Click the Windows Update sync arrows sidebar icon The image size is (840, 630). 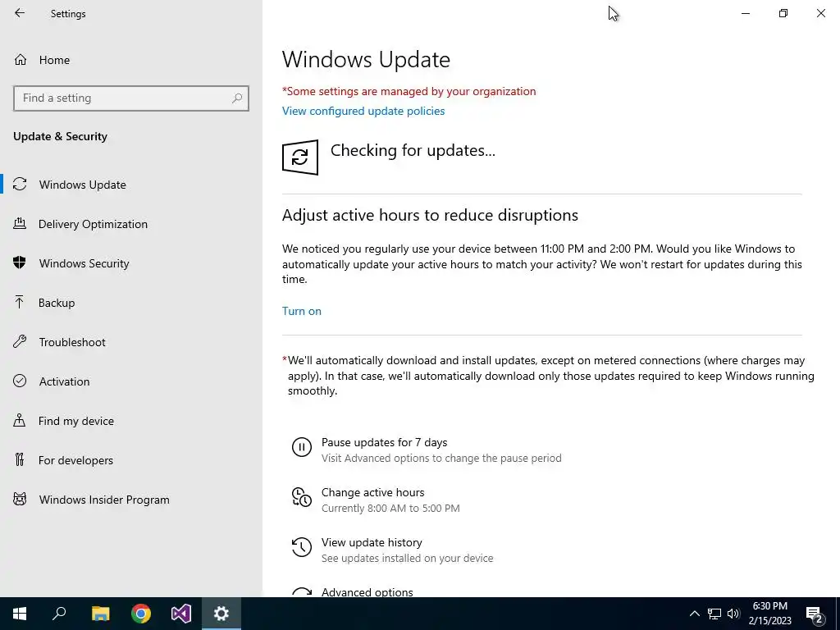(x=20, y=185)
